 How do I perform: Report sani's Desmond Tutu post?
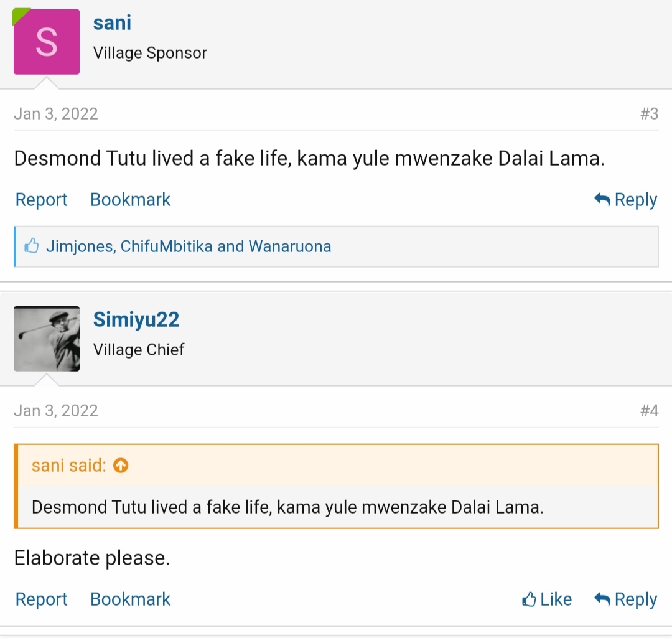pos(41,200)
